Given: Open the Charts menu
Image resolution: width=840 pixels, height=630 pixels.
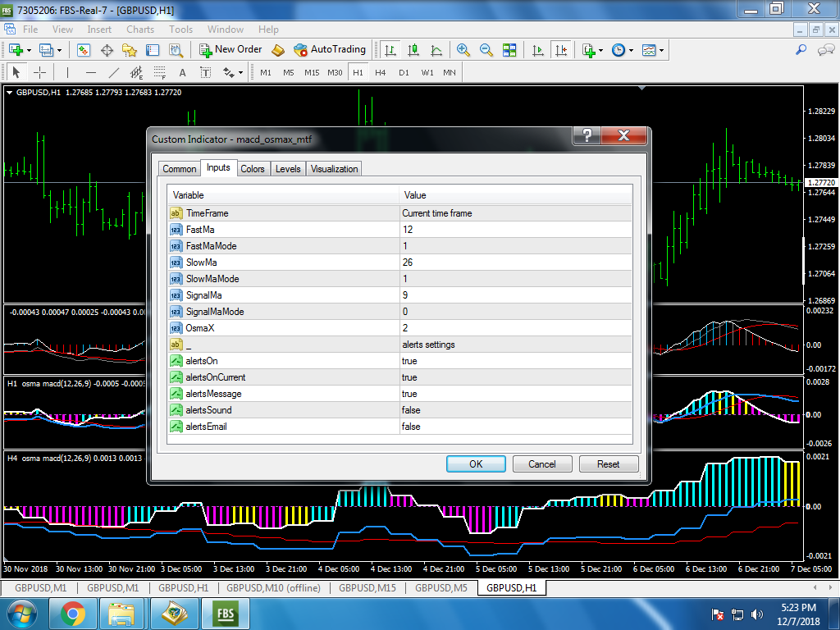Looking at the screenshot, I should coord(140,30).
